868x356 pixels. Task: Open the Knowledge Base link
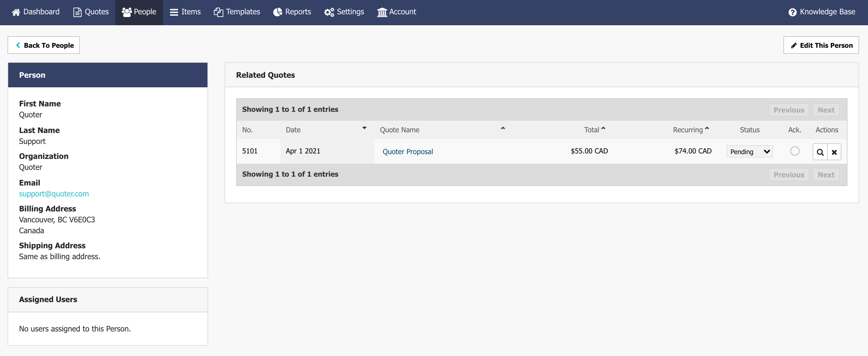pos(822,12)
